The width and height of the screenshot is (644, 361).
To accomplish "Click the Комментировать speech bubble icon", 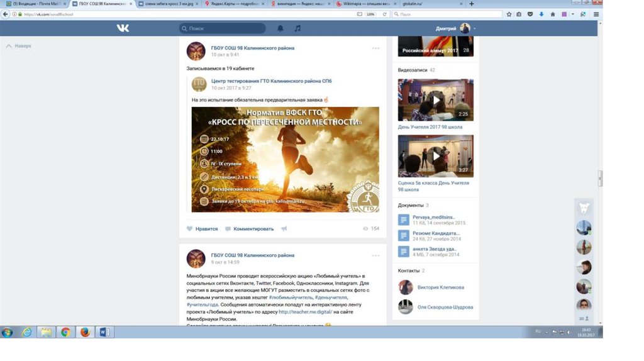I will (228, 229).
